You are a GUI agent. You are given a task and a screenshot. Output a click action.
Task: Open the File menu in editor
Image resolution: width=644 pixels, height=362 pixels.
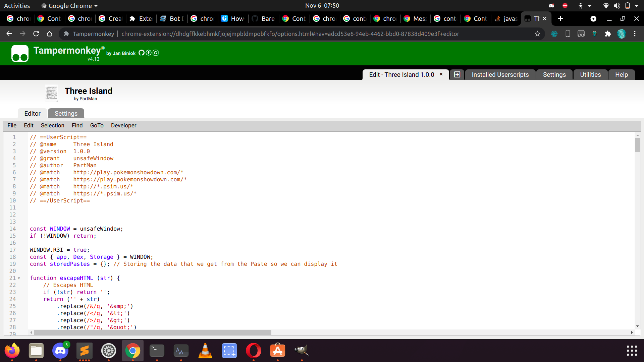12,125
